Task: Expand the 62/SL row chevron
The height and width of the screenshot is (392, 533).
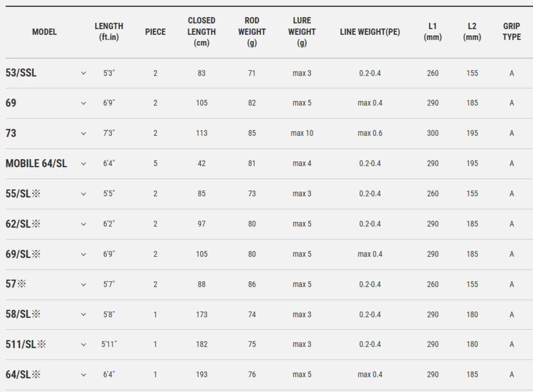Action: click(83, 224)
